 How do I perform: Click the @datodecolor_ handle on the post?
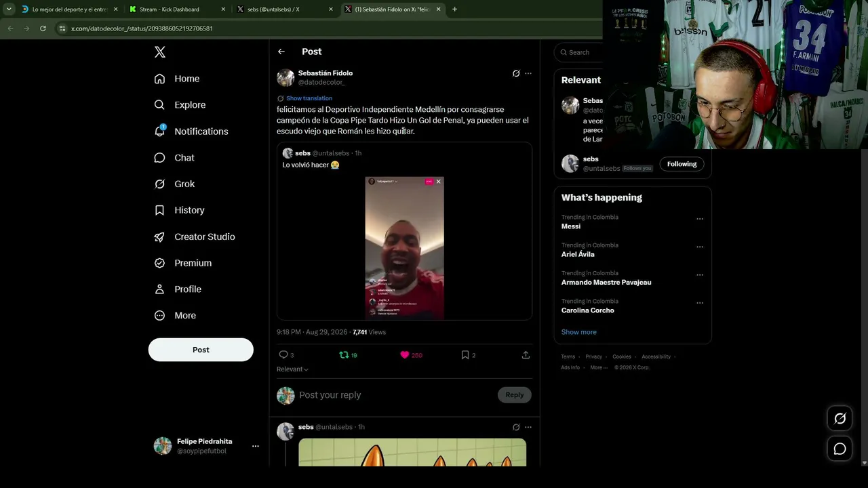[321, 83]
